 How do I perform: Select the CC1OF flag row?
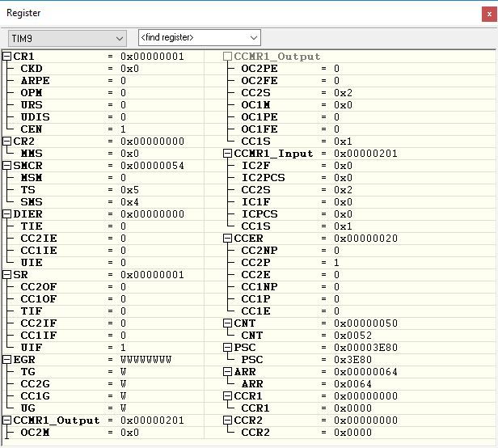click(x=103, y=299)
